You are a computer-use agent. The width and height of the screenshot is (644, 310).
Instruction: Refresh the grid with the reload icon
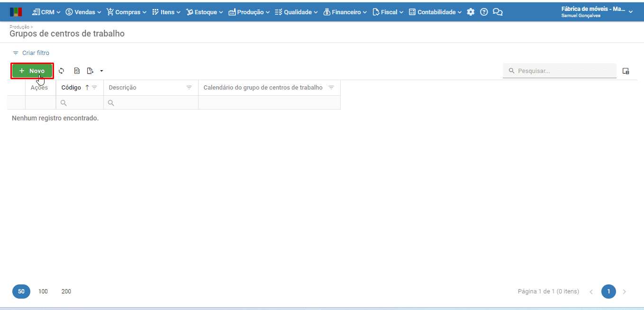tap(61, 71)
